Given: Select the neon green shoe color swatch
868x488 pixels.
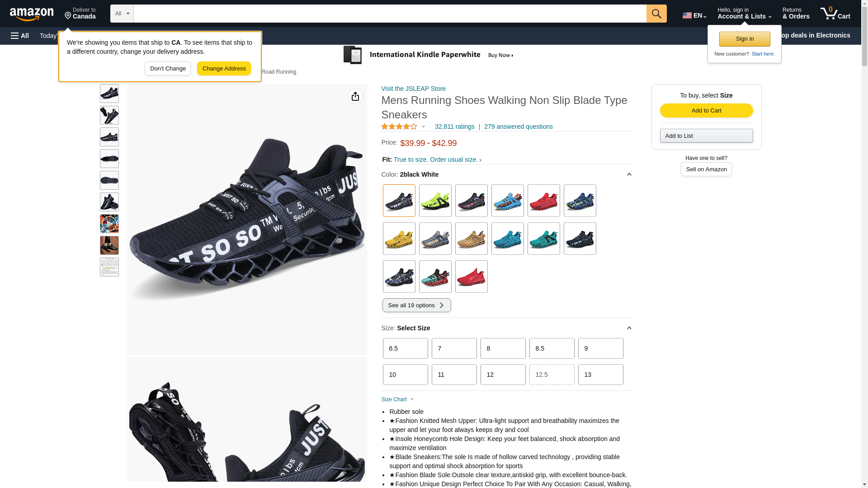Looking at the screenshot, I should [x=435, y=201].
